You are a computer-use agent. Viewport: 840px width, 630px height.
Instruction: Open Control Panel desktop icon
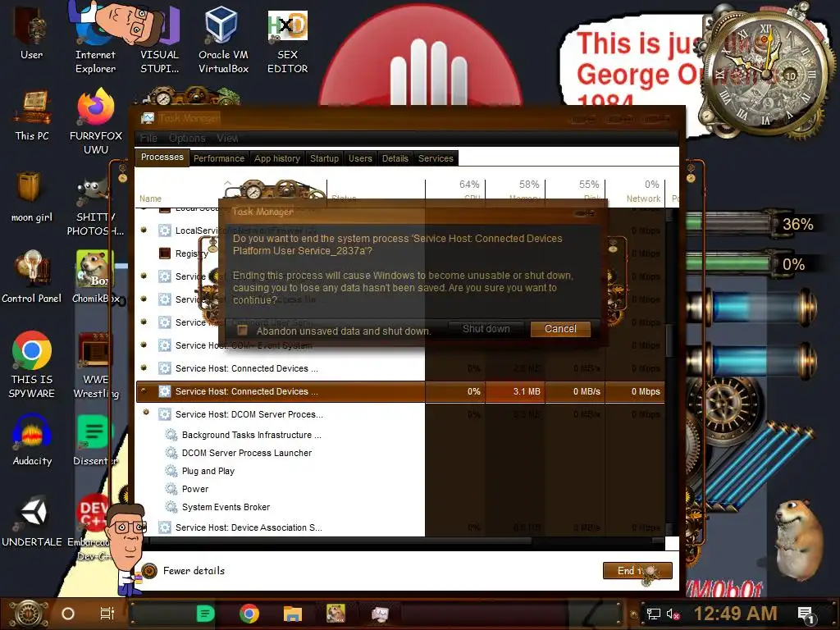[x=32, y=277]
